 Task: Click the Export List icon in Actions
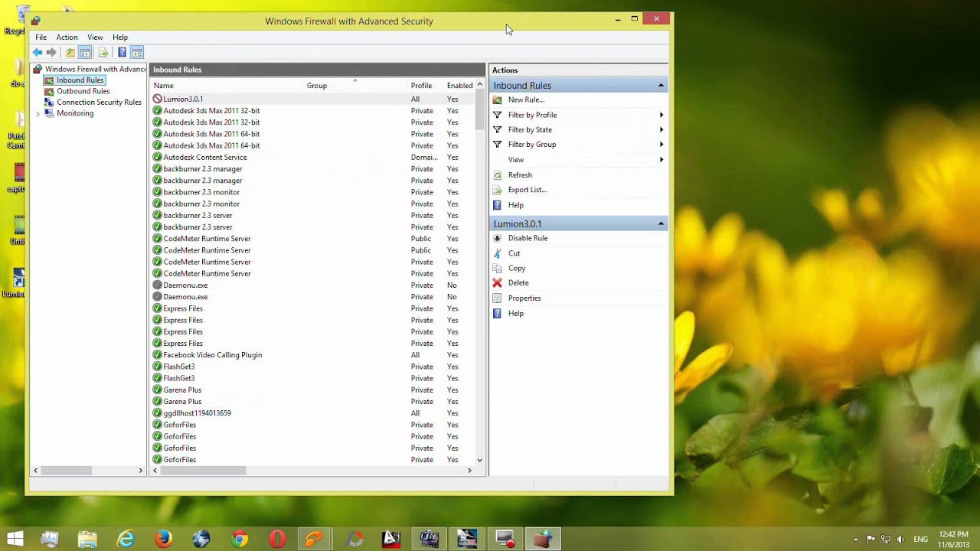[x=498, y=190]
